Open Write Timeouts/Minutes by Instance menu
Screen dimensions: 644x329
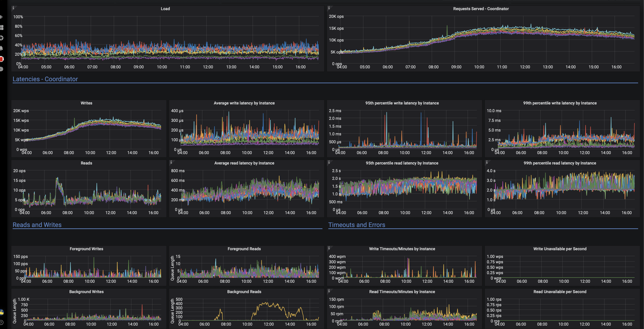tap(402, 249)
